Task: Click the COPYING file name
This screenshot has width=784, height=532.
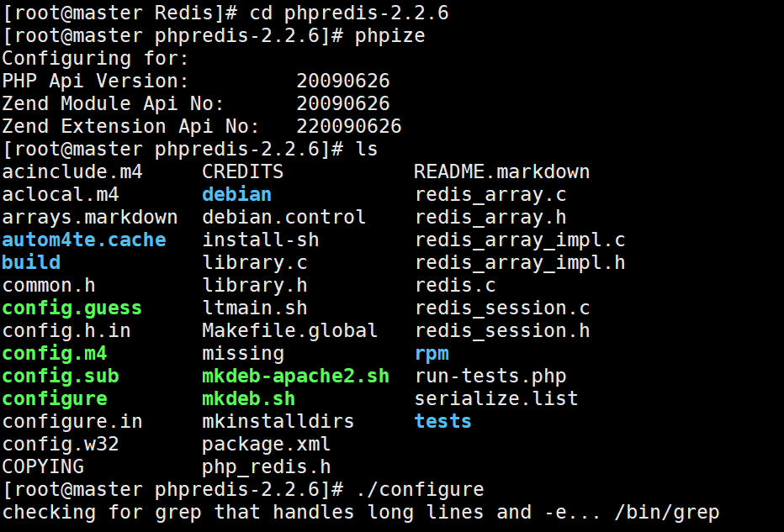Action: tap(43, 466)
